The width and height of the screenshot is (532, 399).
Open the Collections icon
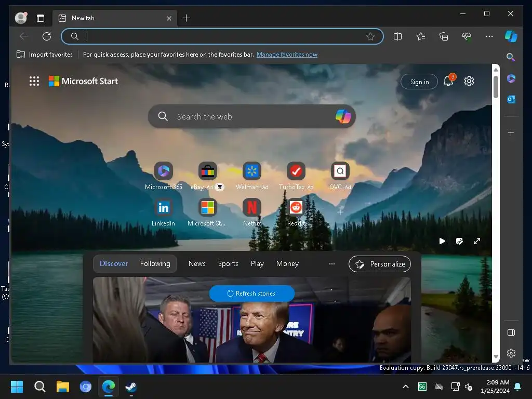point(444,36)
